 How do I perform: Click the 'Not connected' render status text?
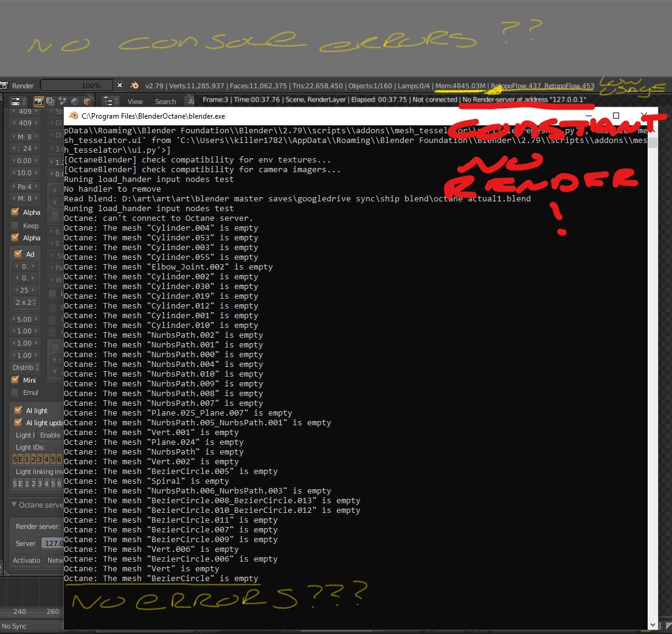(435, 99)
